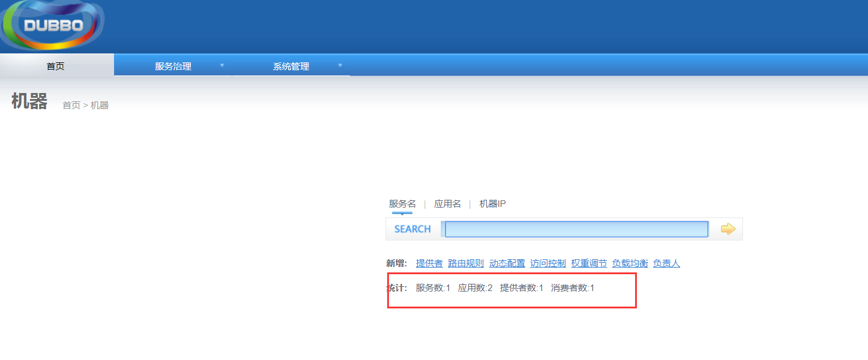868x360 pixels.
Task: Click the 权重调节 link
Action: (589, 263)
